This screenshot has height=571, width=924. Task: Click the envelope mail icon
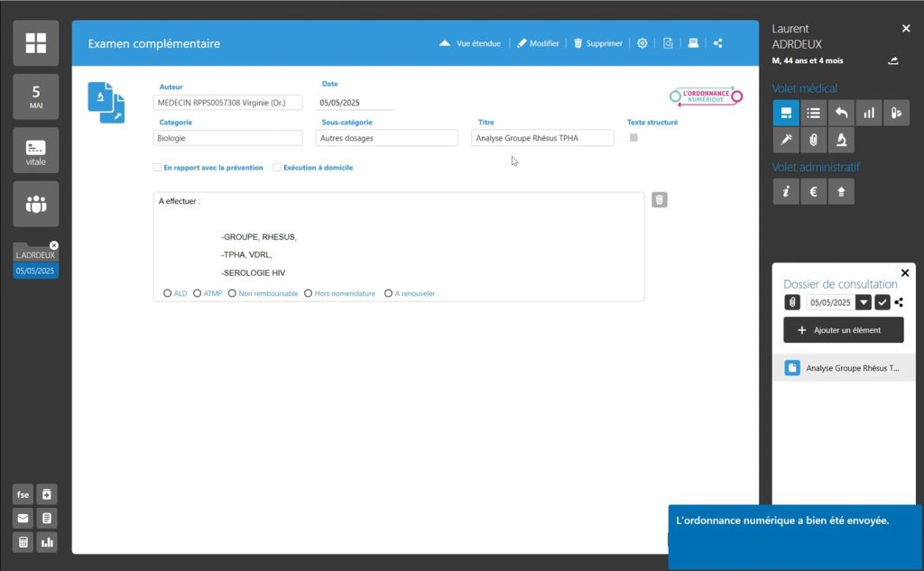23,518
